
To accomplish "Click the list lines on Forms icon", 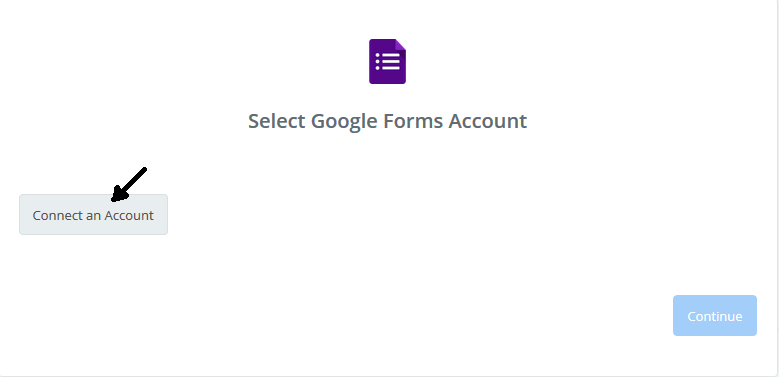I will click(390, 61).
